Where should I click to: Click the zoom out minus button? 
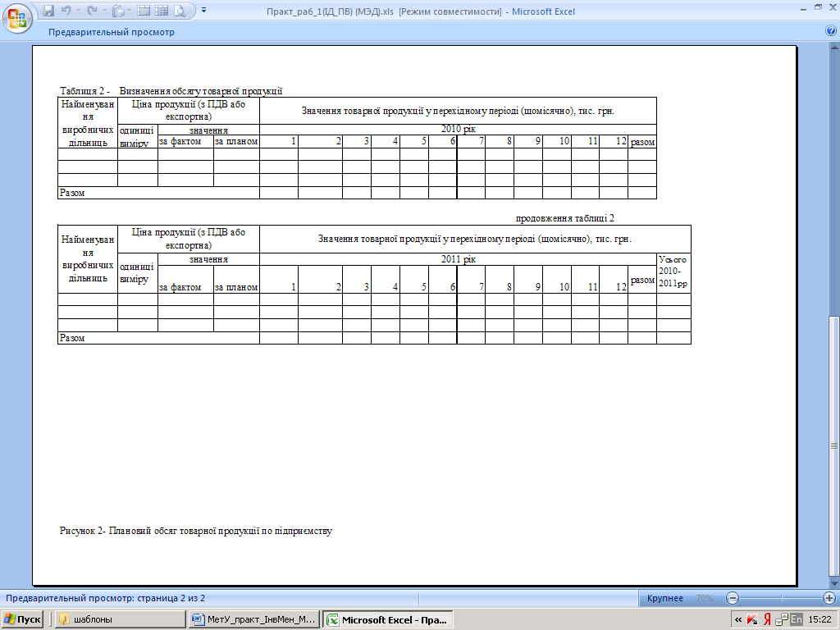pos(733,598)
